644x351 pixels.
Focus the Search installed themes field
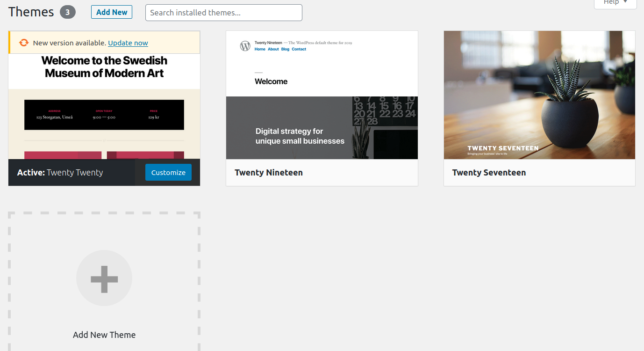tap(224, 13)
